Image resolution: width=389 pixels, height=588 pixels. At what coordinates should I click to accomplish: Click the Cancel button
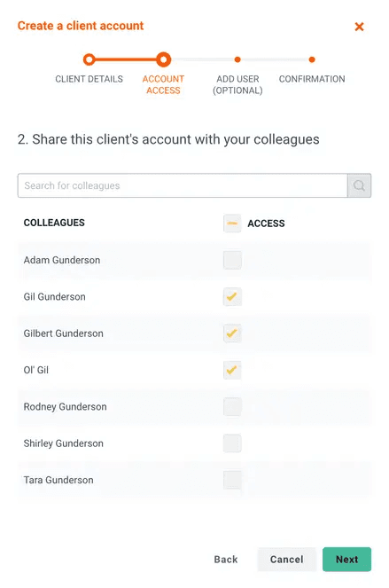coord(287,559)
